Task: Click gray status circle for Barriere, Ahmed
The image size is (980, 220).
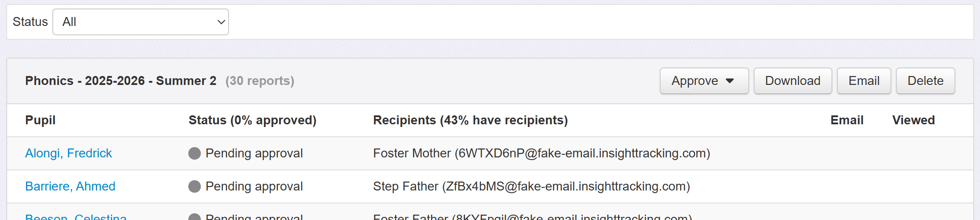Action: pos(195,186)
